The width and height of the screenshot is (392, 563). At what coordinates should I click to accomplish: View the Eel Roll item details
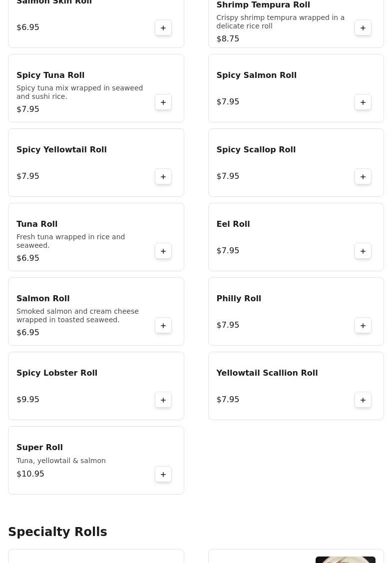[233, 224]
